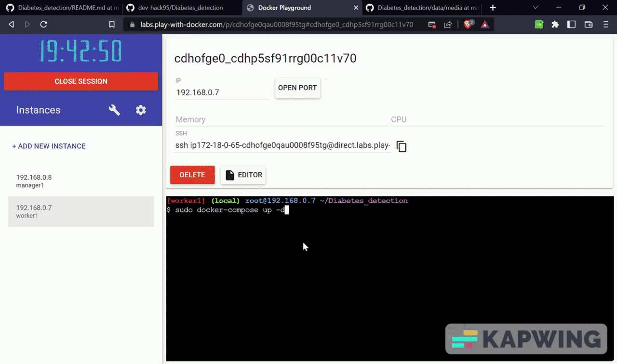
Task: Switch to dev-hack95/Diabetes_detection tab
Action: tap(181, 8)
